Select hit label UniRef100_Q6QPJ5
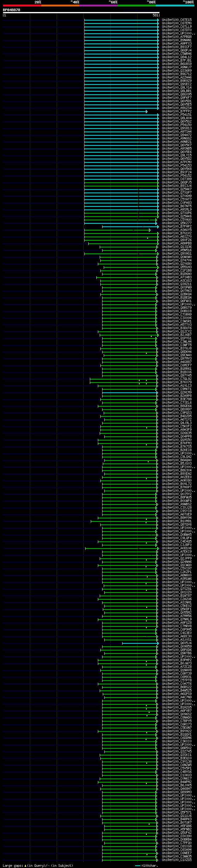197x868 pixels. point(177,182)
